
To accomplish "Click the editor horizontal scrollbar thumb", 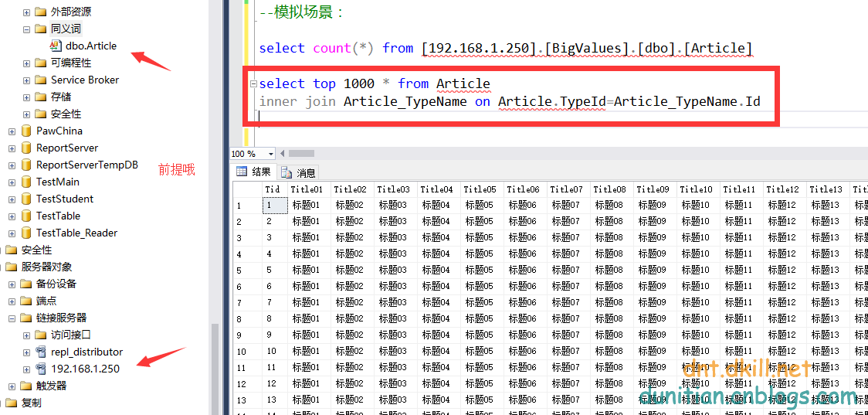I will click(301, 154).
